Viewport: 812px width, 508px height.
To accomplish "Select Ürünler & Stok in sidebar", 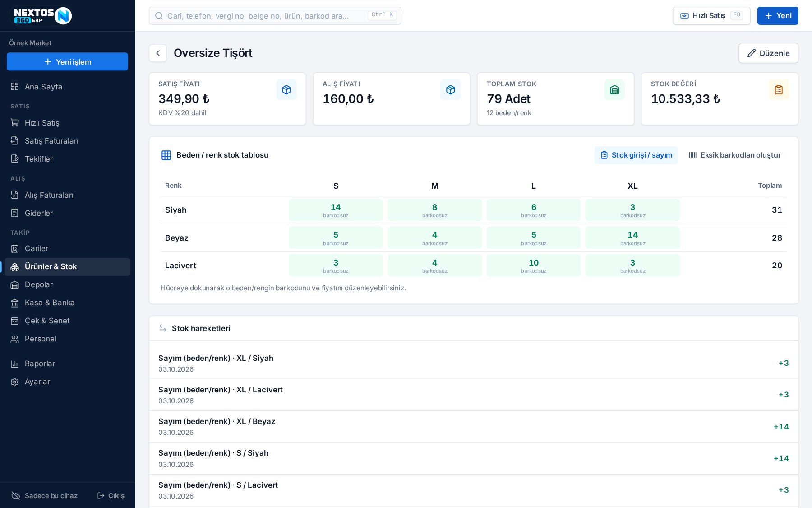I will [68, 267].
